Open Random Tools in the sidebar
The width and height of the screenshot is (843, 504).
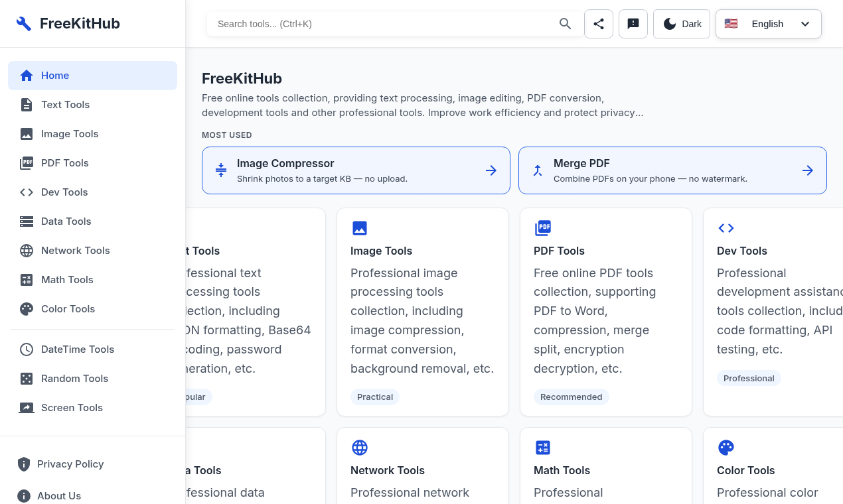93,379
